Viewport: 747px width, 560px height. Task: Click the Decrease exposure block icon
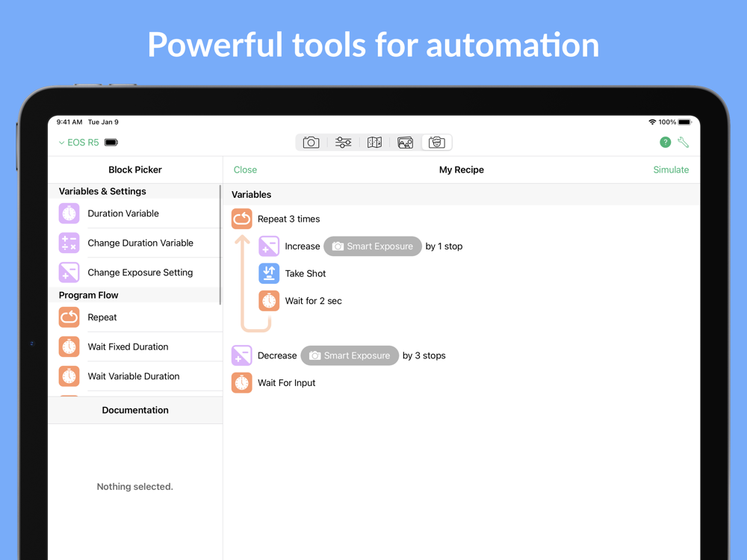[x=242, y=355]
